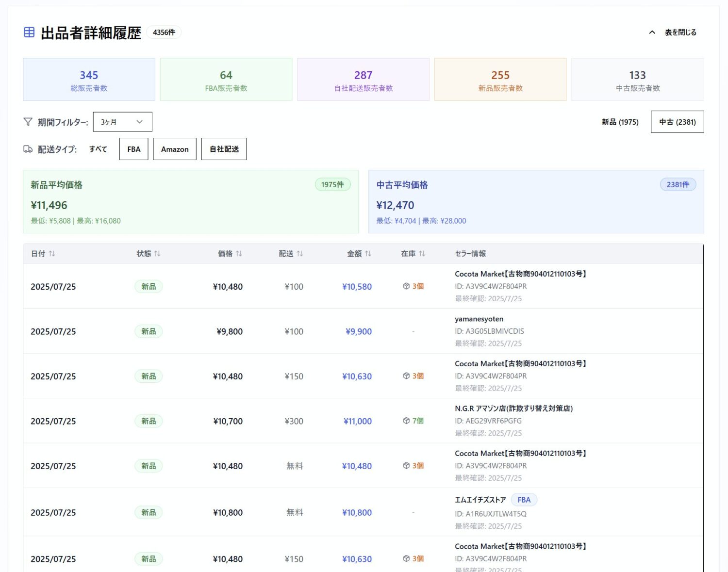
Task: Select the FBA delivery type button
Action: tap(134, 149)
